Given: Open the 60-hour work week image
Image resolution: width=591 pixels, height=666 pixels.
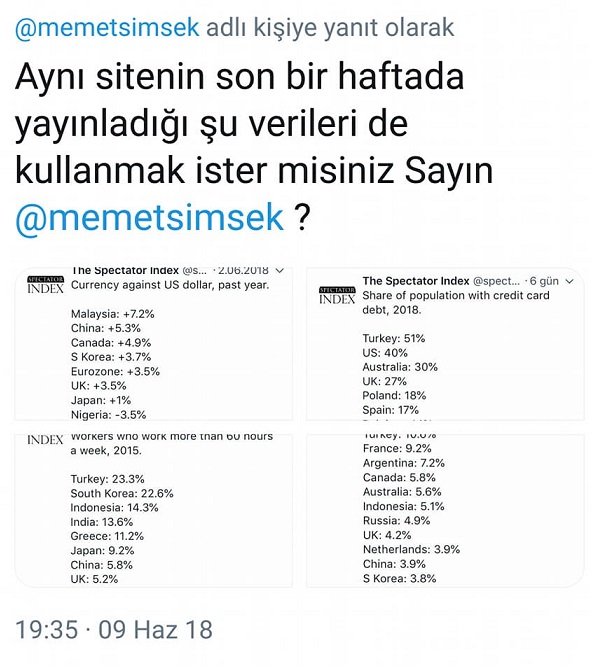Looking at the screenshot, I should click(x=153, y=511).
